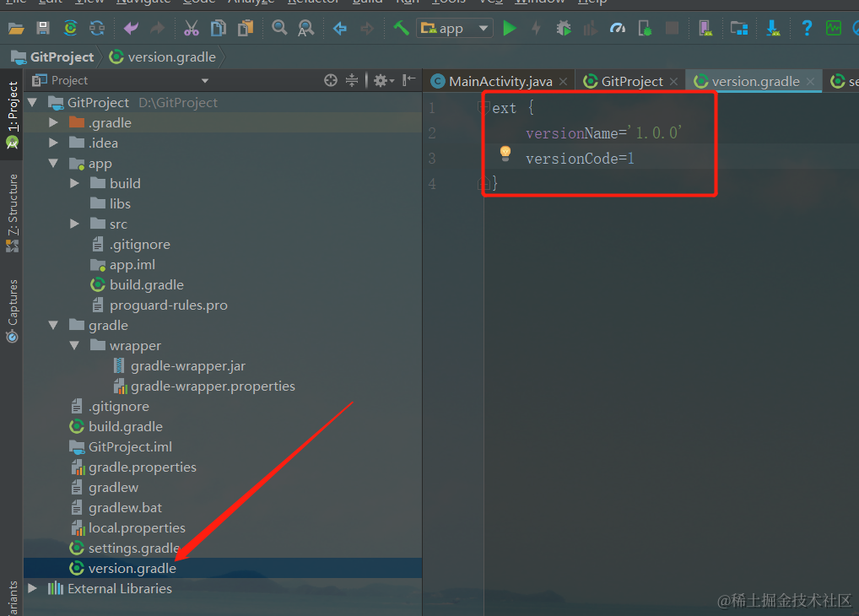Toggle the 1: Project tool window

click(12, 113)
